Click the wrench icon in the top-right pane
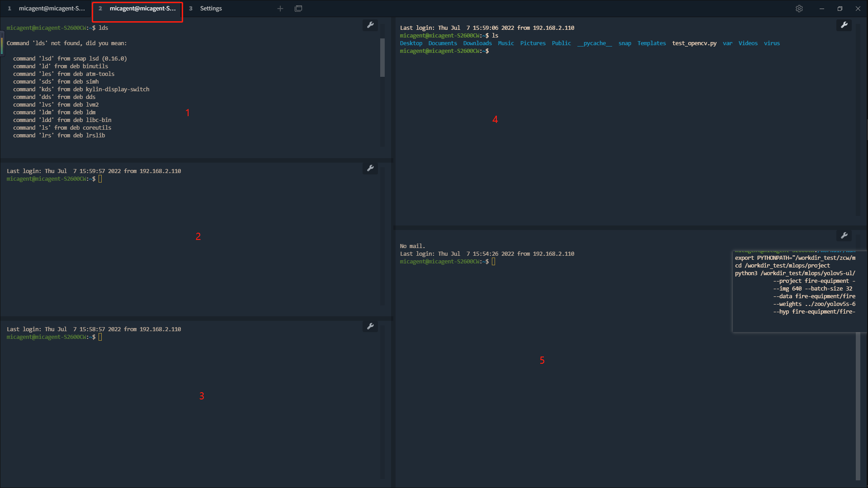Screen dimensions: 868x488 [x=844, y=25]
